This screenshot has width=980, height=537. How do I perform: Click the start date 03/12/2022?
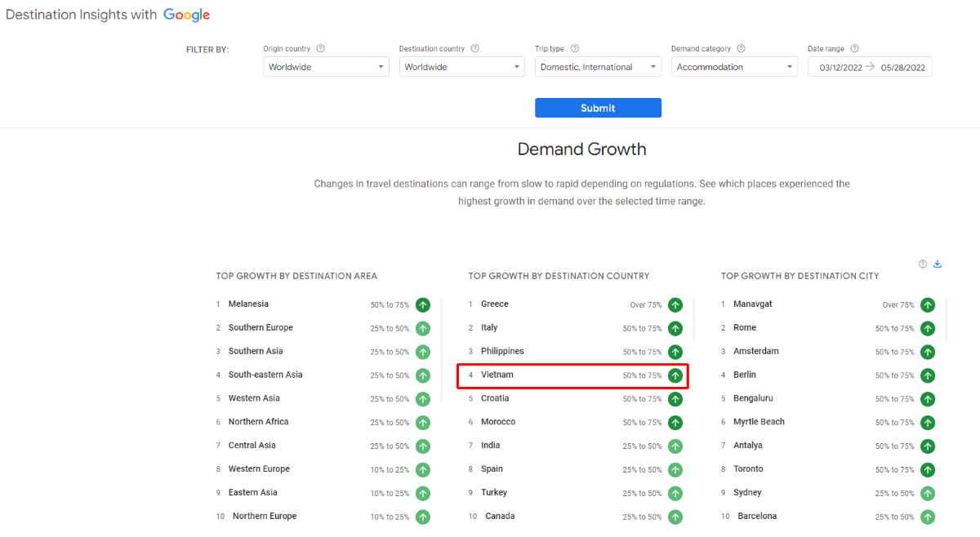(840, 68)
